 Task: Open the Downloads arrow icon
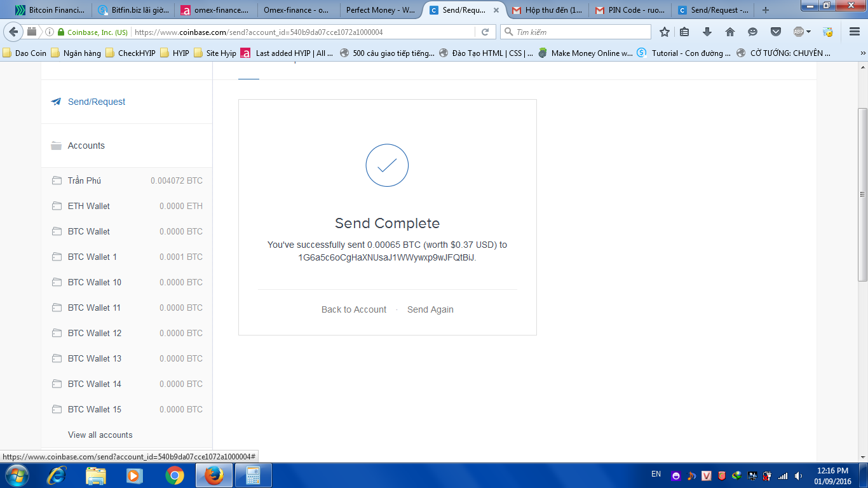[x=707, y=32]
